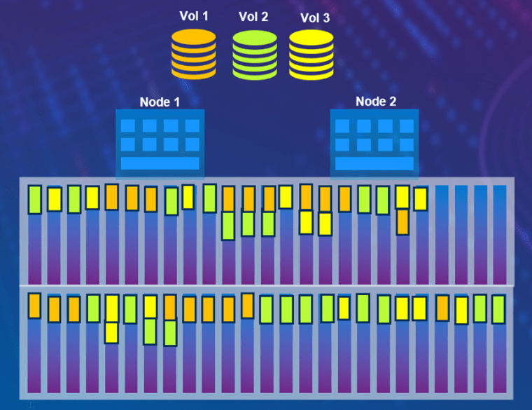Click the Node 1 controller graphic
This screenshot has width=532, height=410.
point(160,144)
